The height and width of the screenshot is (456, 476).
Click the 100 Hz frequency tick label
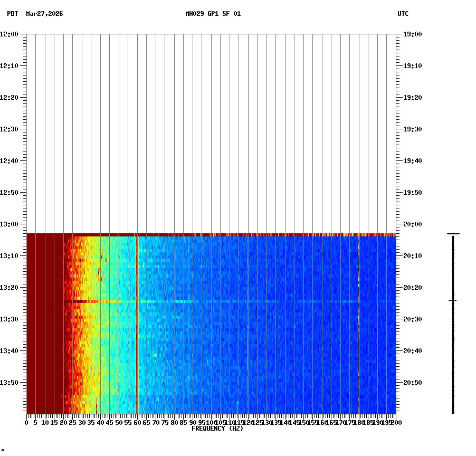(x=211, y=422)
